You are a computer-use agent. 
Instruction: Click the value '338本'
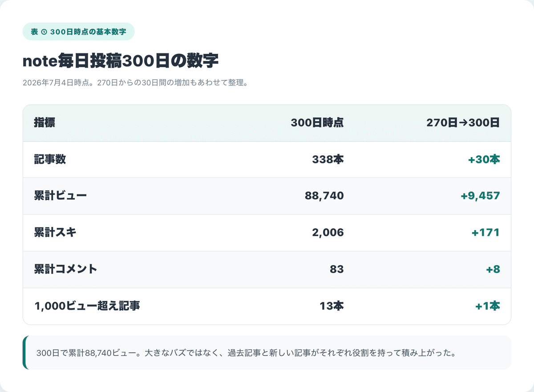pyautogui.click(x=328, y=159)
